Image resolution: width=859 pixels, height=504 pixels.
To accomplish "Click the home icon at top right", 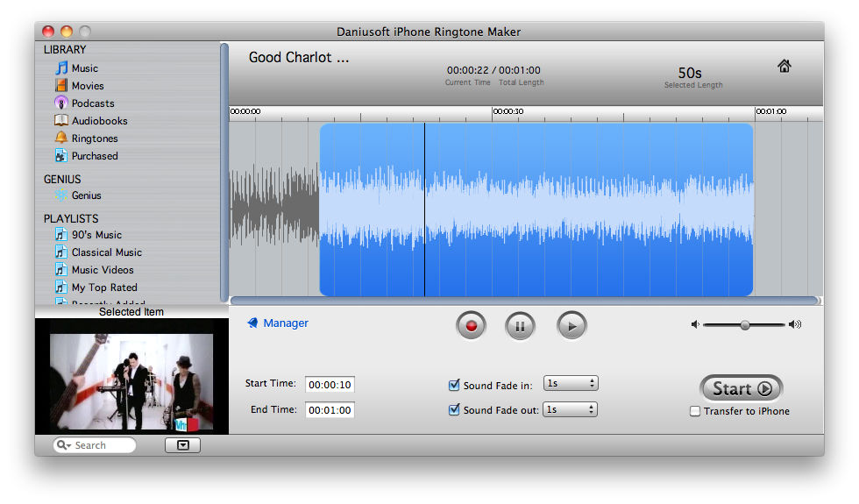I will coord(784,67).
